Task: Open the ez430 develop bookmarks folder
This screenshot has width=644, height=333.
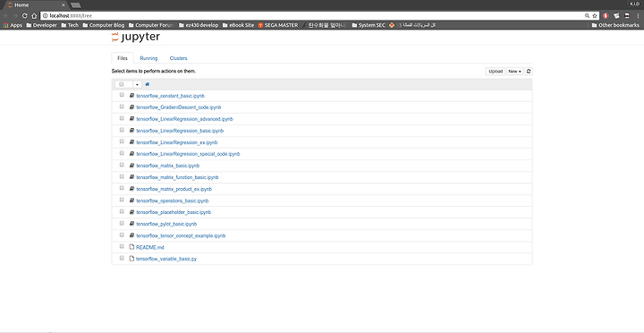Action: click(x=199, y=25)
